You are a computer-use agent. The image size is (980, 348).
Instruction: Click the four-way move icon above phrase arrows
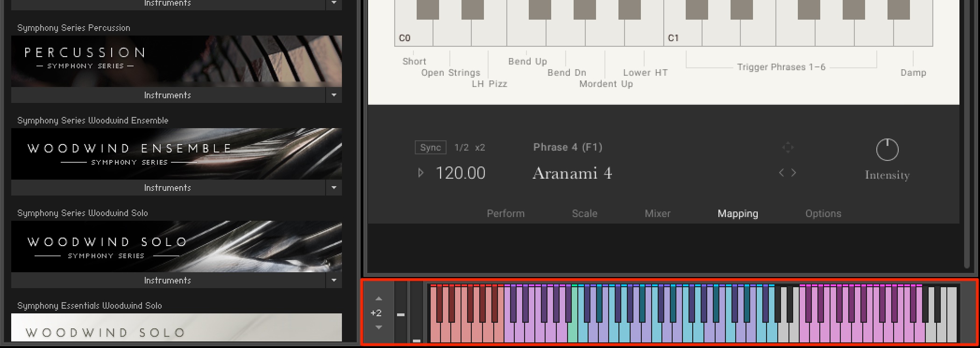click(788, 147)
